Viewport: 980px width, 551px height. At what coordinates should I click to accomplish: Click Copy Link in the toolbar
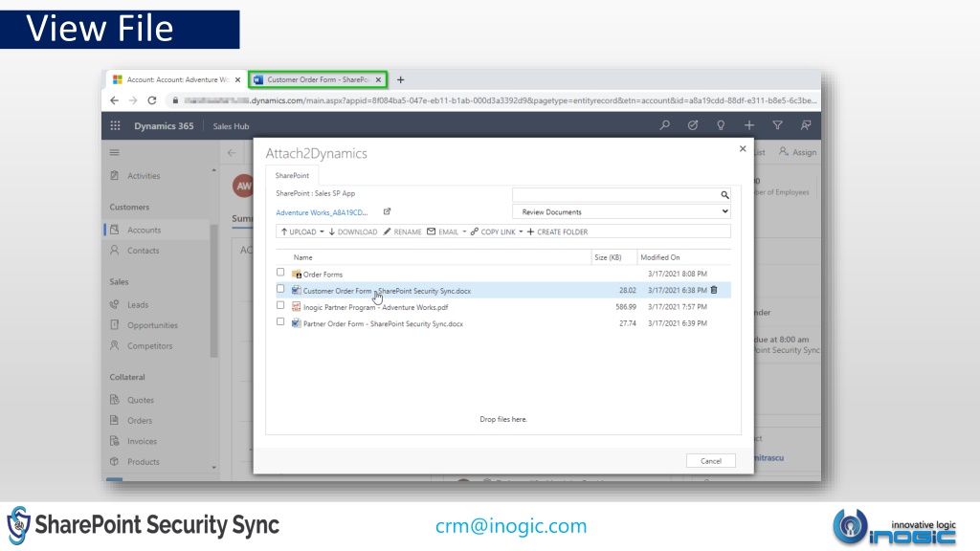(493, 231)
